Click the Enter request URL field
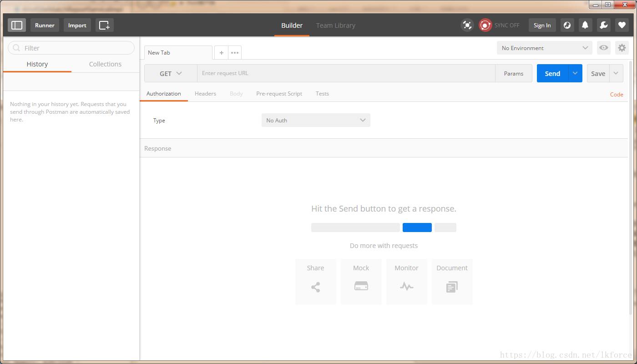Image resolution: width=637 pixels, height=364 pixels. click(x=346, y=73)
